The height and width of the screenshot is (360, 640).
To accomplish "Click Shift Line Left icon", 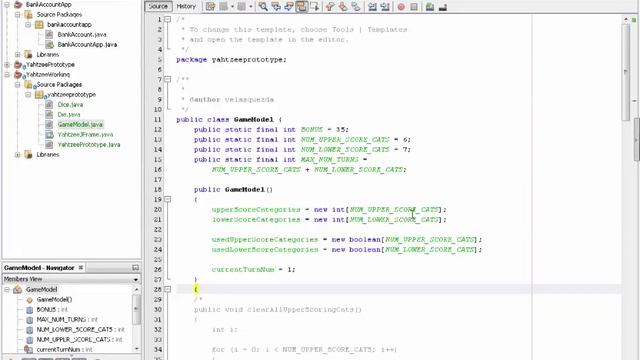I will click(372, 7).
